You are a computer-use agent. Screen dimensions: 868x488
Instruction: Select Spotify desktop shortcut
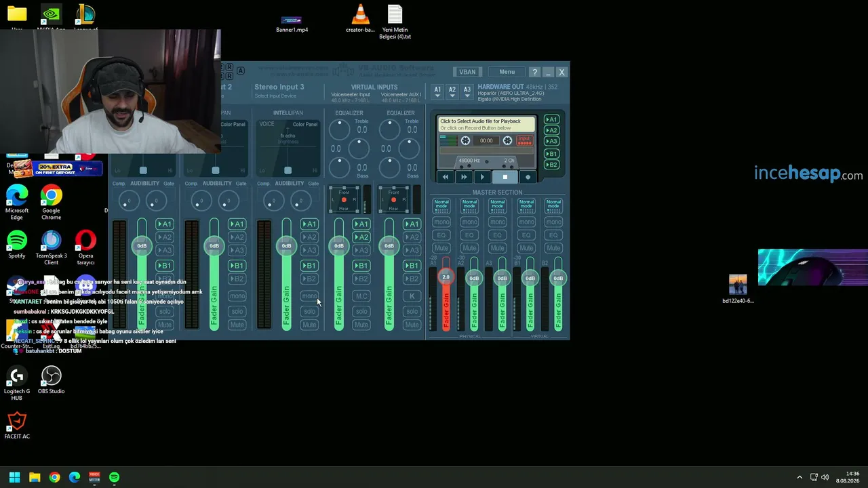pyautogui.click(x=17, y=244)
